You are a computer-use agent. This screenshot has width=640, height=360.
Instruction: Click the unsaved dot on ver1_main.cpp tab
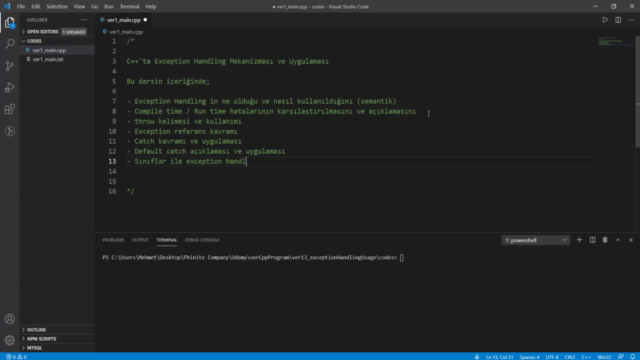[145, 20]
